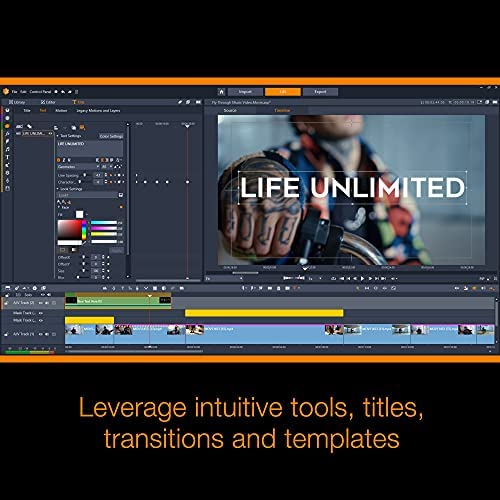500x500 pixels.
Task: Mute audio on A/V Track (1)
Action: click(x=47, y=334)
